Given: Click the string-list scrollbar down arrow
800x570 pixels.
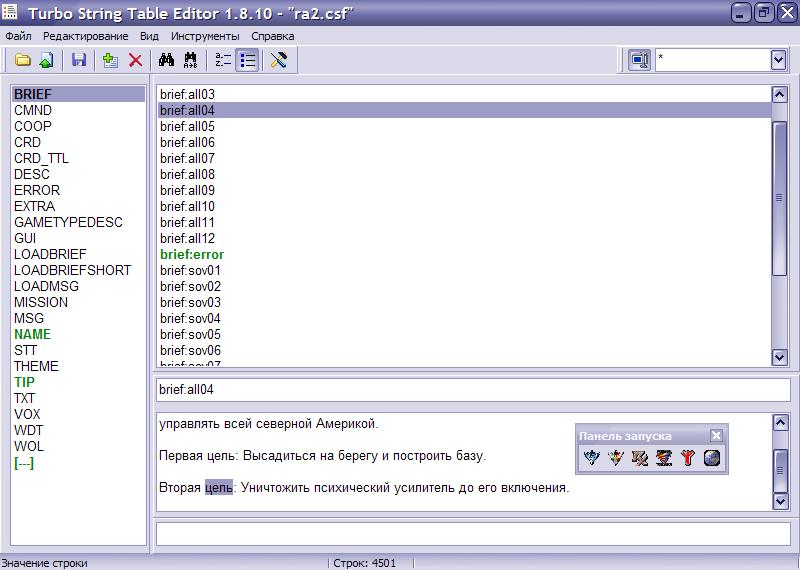Looking at the screenshot, I should point(779,357).
